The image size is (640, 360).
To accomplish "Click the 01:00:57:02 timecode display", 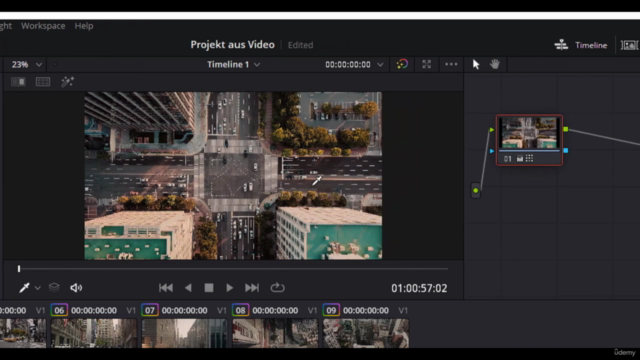I will (419, 288).
